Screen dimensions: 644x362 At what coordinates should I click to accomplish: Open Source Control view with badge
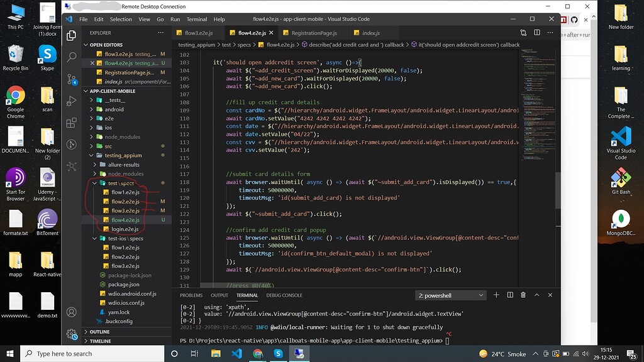pyautogui.click(x=72, y=79)
